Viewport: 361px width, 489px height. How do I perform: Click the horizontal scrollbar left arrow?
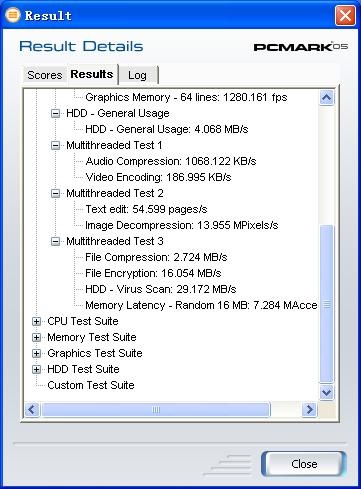(32, 409)
